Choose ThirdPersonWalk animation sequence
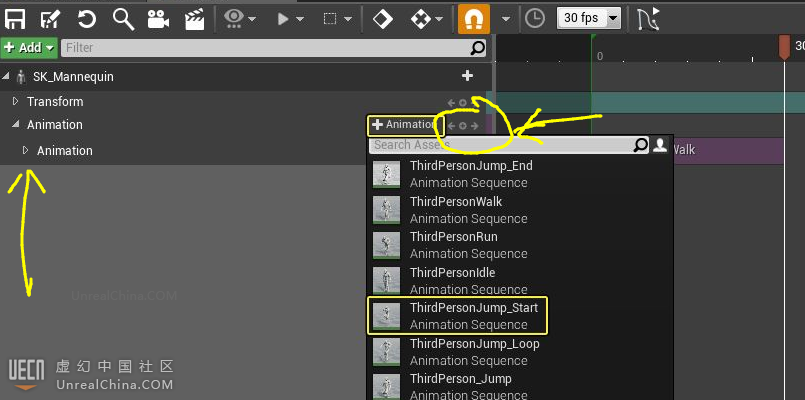Viewport: 805px width, 400px height. point(520,210)
